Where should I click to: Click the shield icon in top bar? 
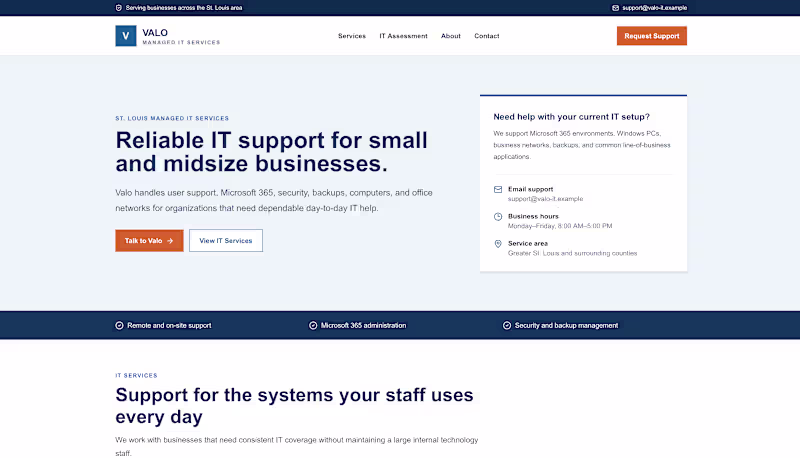[x=119, y=8]
